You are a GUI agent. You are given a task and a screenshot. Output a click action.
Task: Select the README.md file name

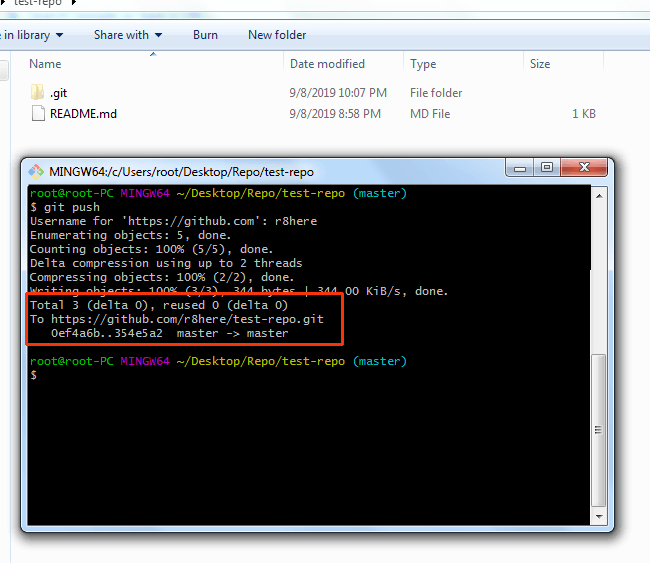[x=83, y=114]
